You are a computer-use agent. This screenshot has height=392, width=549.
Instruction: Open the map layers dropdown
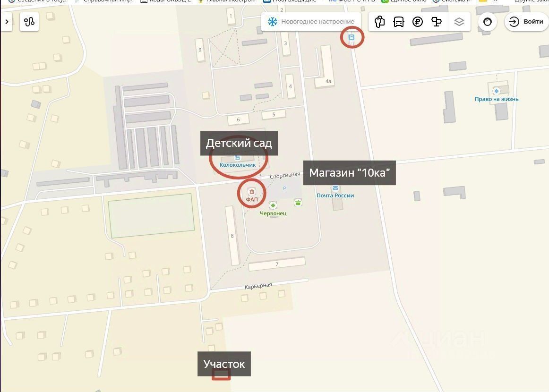[x=459, y=22]
